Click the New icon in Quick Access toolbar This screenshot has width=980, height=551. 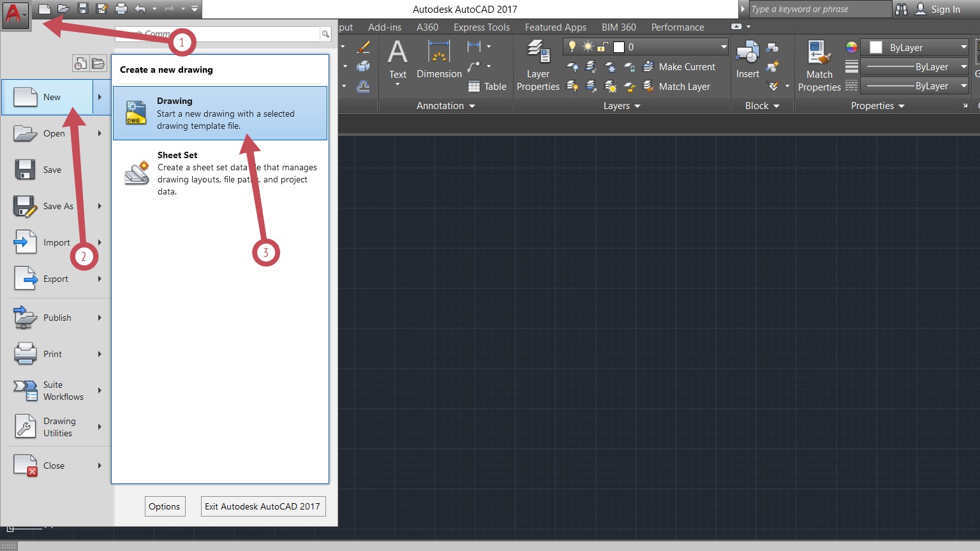coord(44,9)
